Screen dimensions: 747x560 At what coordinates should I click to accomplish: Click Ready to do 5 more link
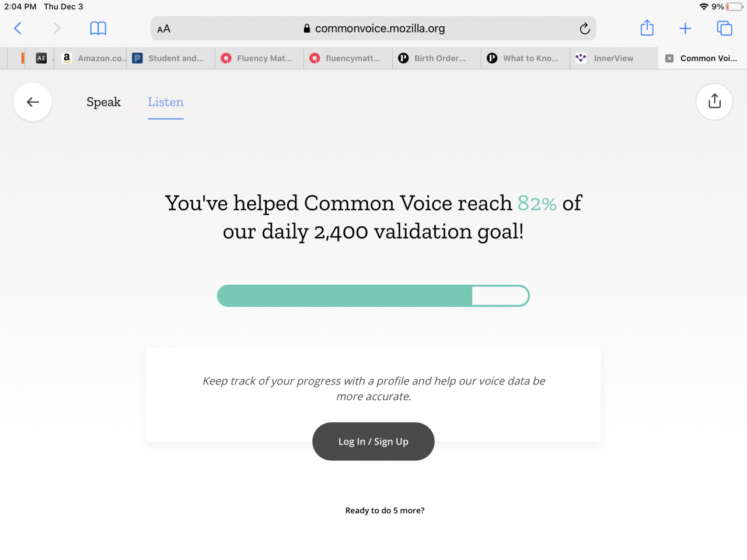pyautogui.click(x=385, y=510)
